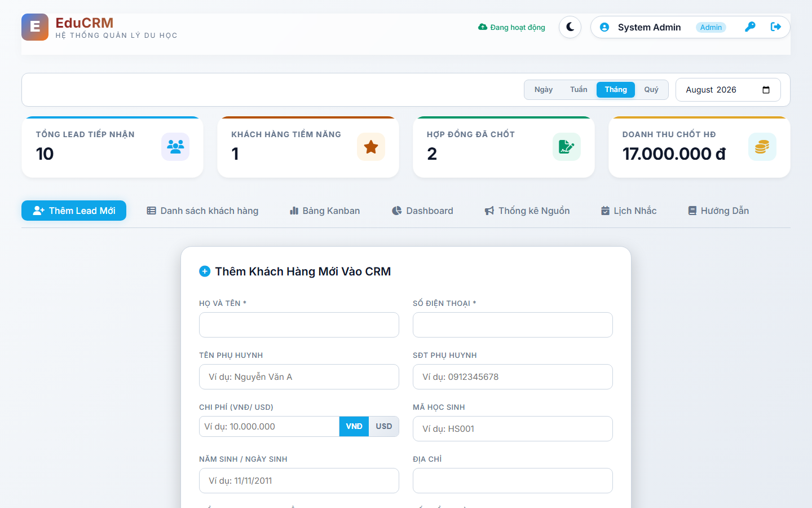
Task: Click the Thêm Khách Hàng Mới Vào CRM heading
Action: pyautogui.click(x=303, y=271)
